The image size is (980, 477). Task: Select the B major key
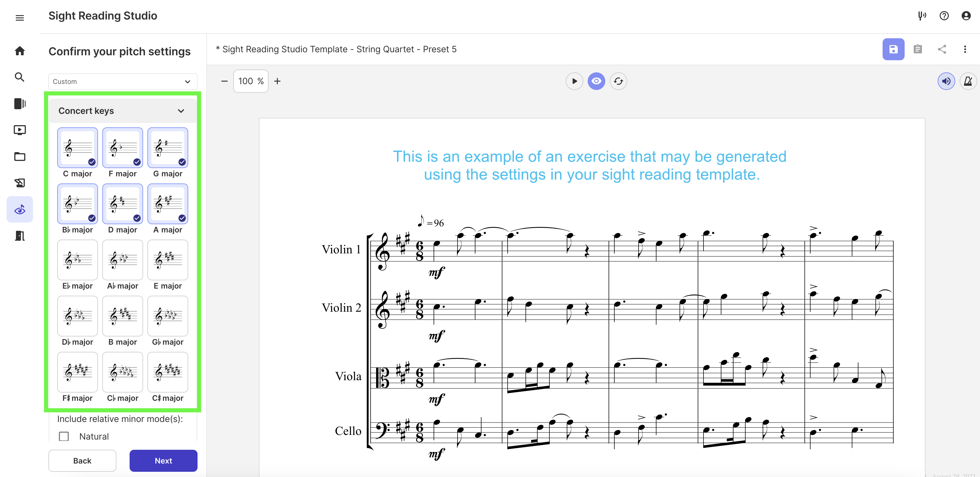122,316
